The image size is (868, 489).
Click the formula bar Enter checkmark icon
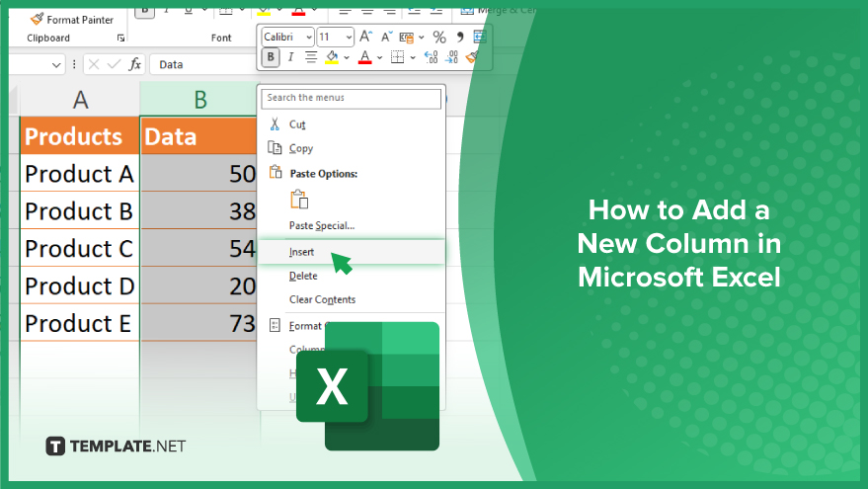tap(114, 64)
